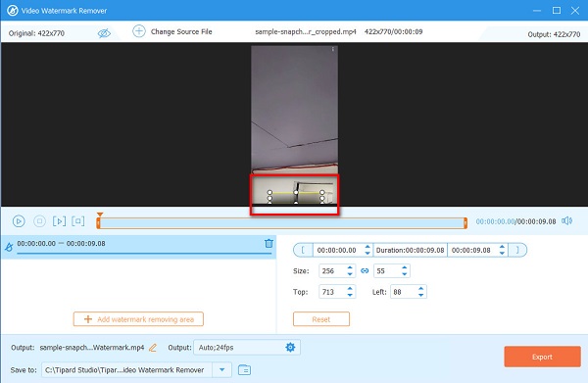Screen dimensions: 588x383
Task: Stop the video playback
Action: 39,221
